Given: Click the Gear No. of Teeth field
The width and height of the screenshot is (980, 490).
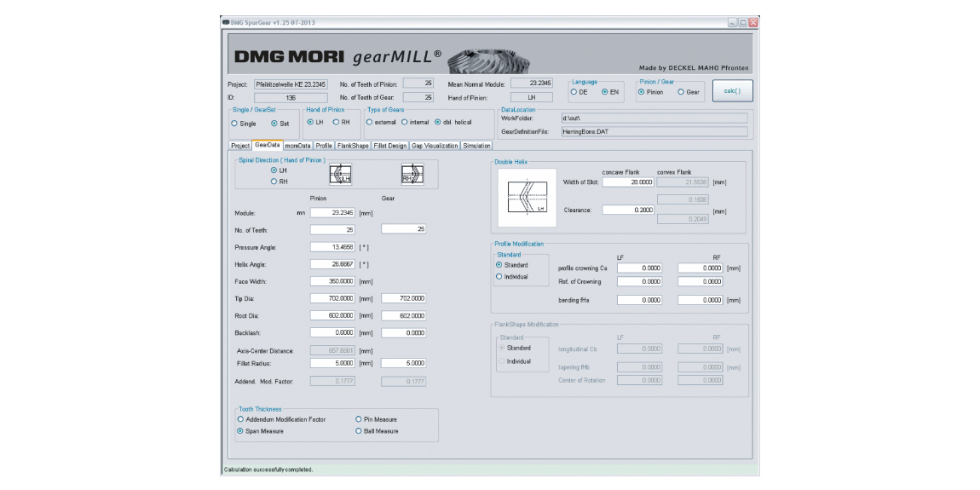Looking at the screenshot, I should coord(404,229).
